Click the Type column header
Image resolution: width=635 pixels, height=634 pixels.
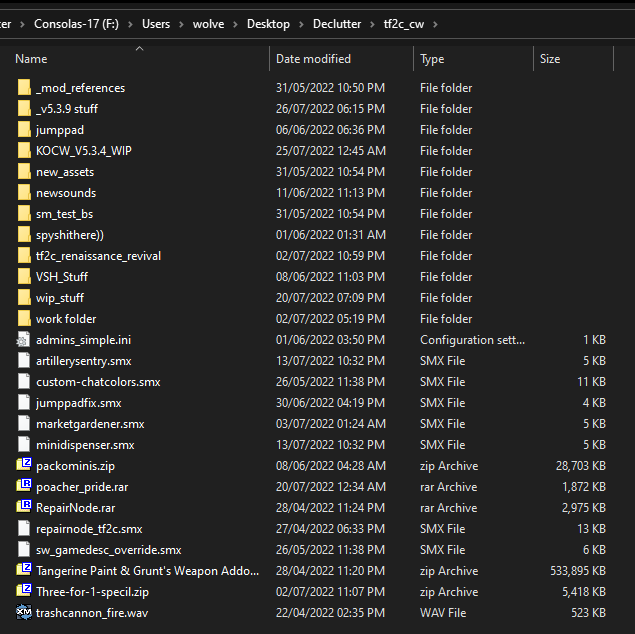[x=432, y=59]
